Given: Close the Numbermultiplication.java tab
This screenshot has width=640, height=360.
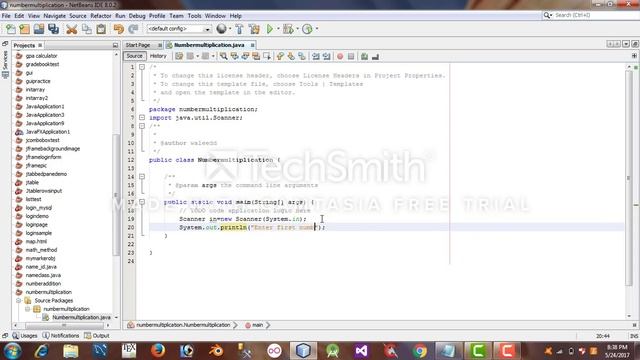Looking at the screenshot, I should click(253, 45).
